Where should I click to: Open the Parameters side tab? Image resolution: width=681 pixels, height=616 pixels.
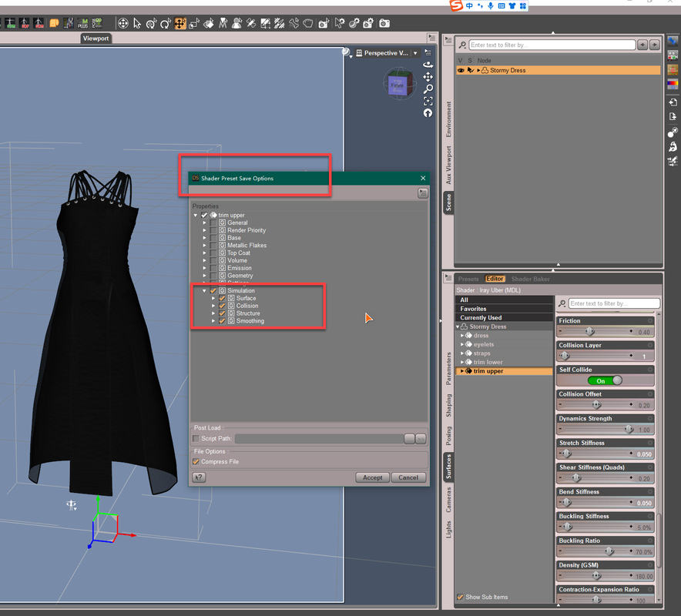point(448,368)
